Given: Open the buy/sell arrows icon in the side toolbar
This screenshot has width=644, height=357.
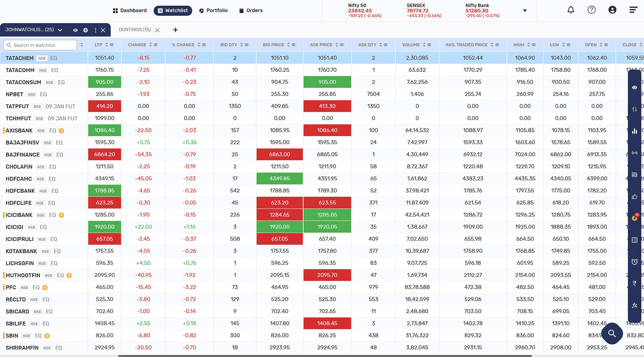Looking at the screenshot, I should click(634, 109).
